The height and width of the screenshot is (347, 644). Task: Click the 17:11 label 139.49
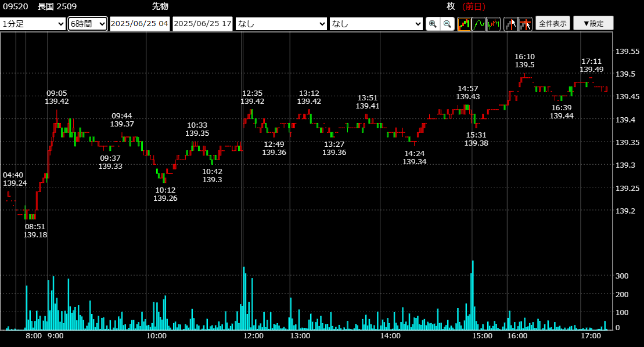pos(591,65)
